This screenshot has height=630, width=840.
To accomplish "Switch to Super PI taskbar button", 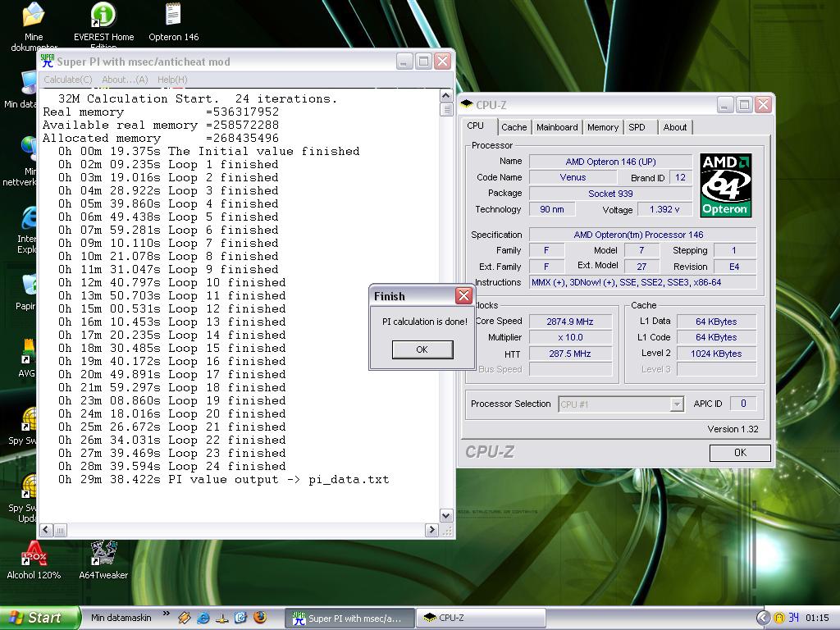I will (349, 619).
